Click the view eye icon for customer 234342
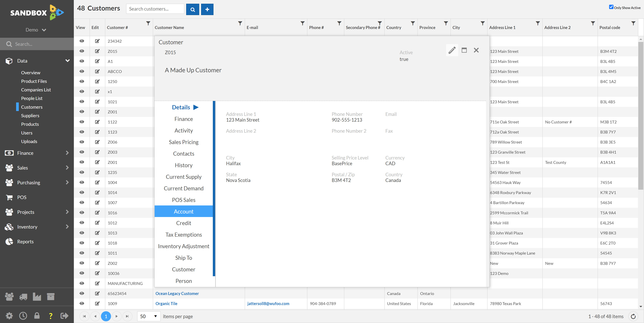This screenshot has height=323, width=644. click(82, 41)
